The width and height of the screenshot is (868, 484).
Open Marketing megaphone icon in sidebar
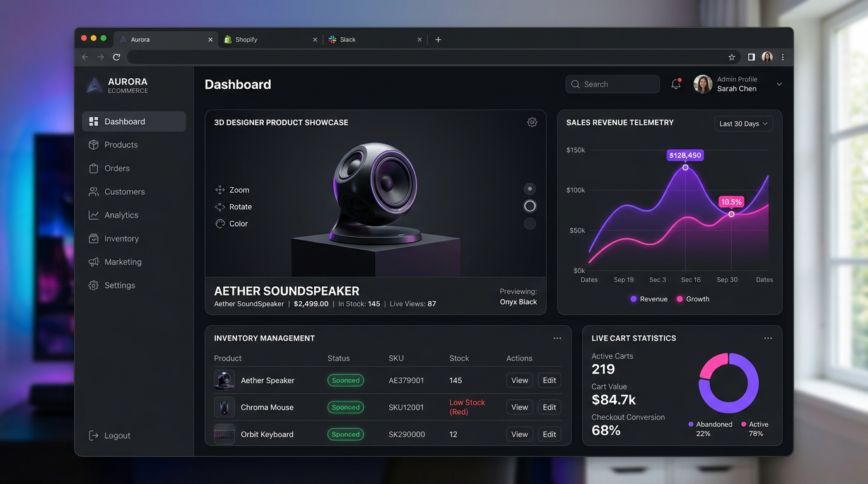point(93,262)
